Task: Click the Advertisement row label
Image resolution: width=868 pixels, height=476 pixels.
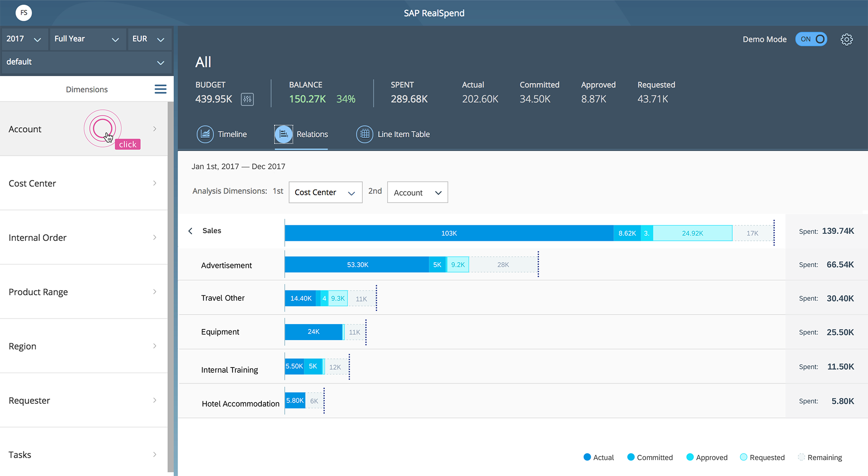Action: (226, 265)
